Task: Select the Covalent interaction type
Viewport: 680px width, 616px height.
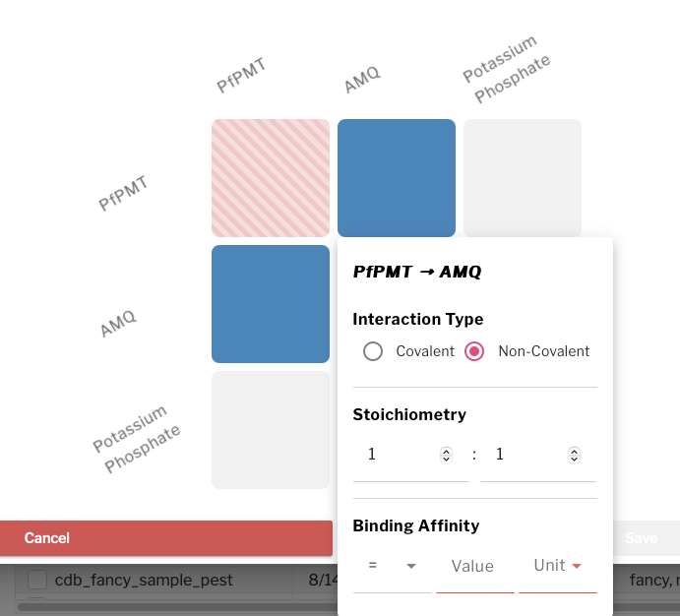Action: click(x=373, y=351)
